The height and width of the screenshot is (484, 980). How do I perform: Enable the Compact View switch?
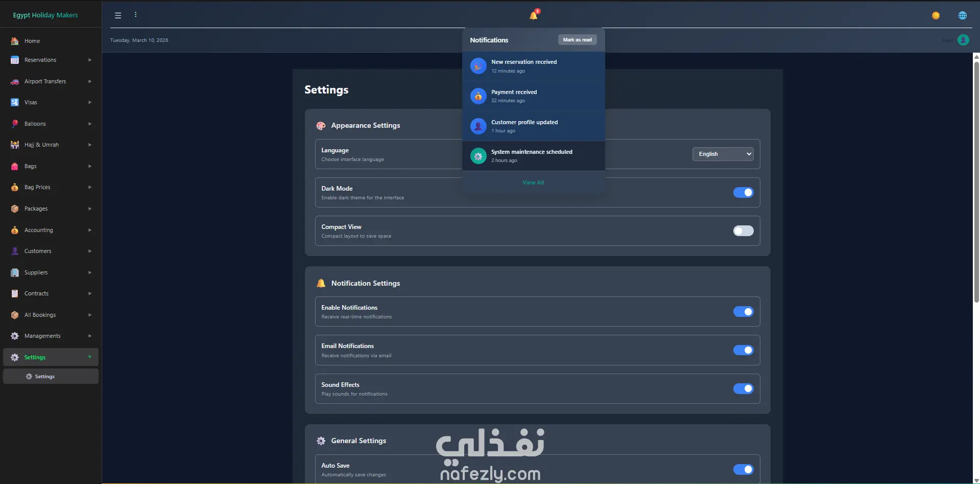point(743,231)
